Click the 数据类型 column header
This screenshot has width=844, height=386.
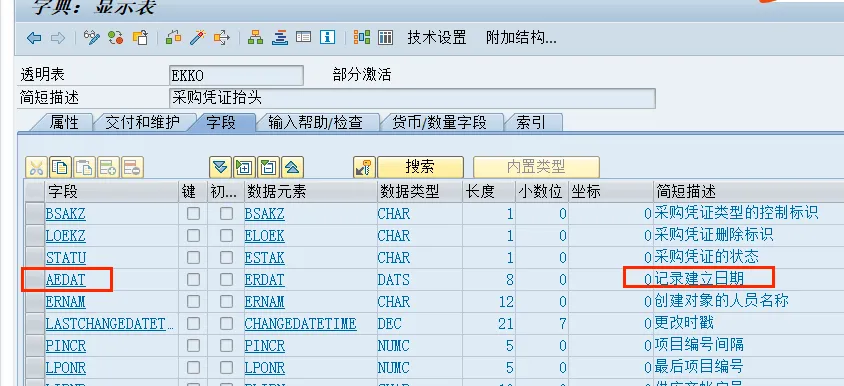point(420,192)
